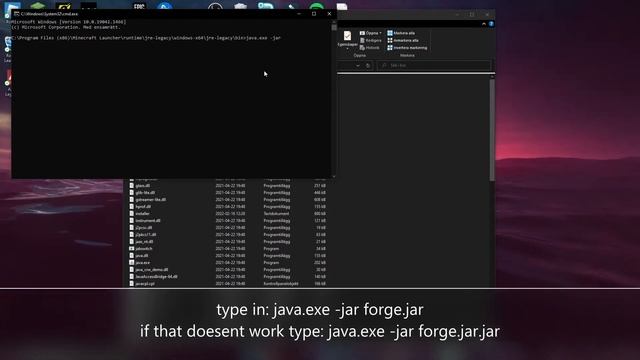
Task: Click the file icon beside installer
Action: click(131, 214)
